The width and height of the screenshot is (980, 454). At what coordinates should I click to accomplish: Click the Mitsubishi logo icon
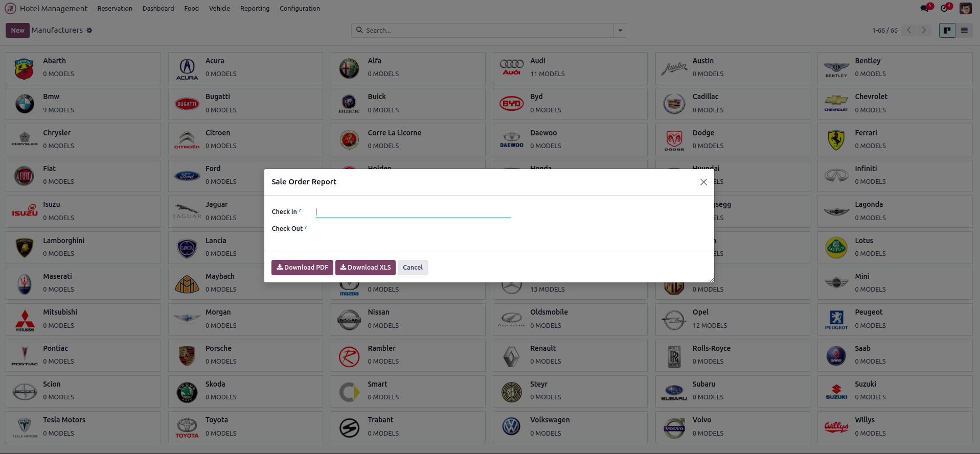point(25,320)
